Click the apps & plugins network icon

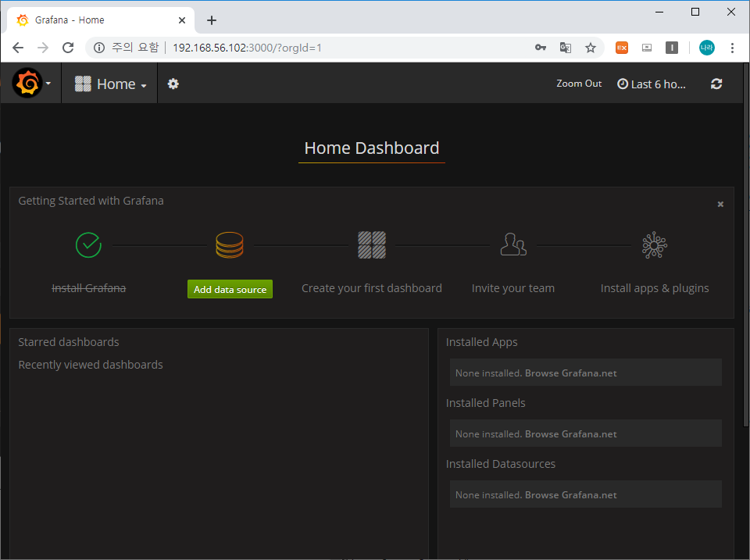(x=655, y=244)
